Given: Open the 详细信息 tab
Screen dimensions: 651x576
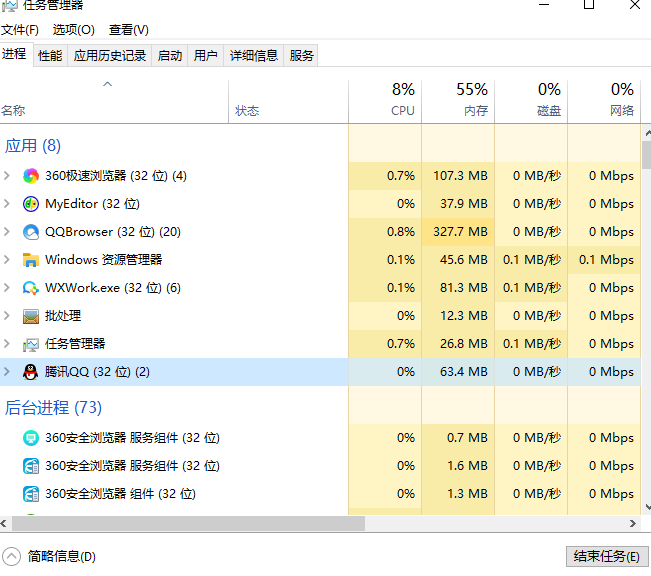Looking at the screenshot, I should coord(254,56).
